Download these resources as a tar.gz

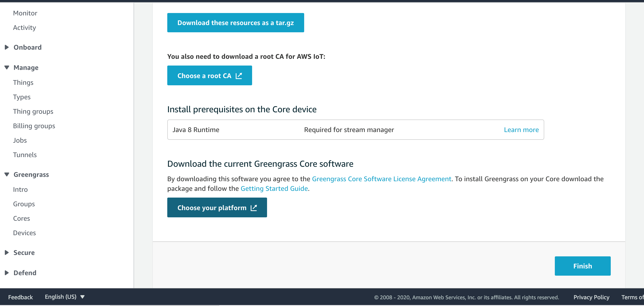(235, 22)
